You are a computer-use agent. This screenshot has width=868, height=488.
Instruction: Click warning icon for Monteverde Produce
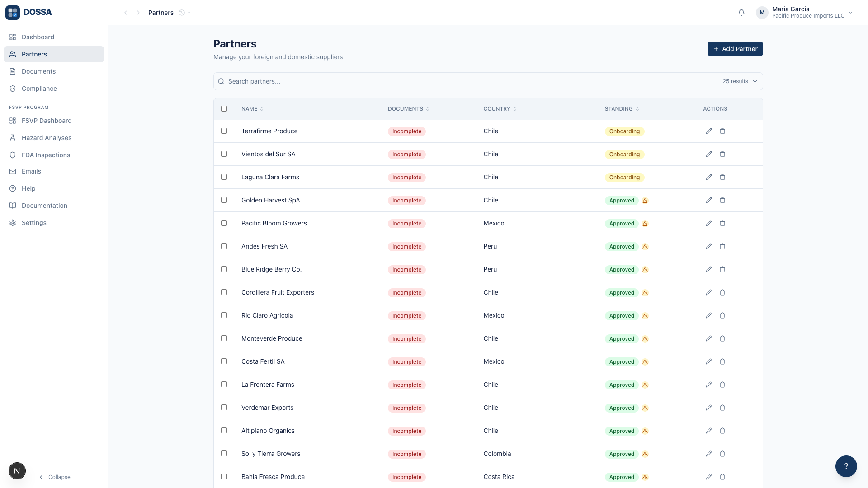click(645, 339)
